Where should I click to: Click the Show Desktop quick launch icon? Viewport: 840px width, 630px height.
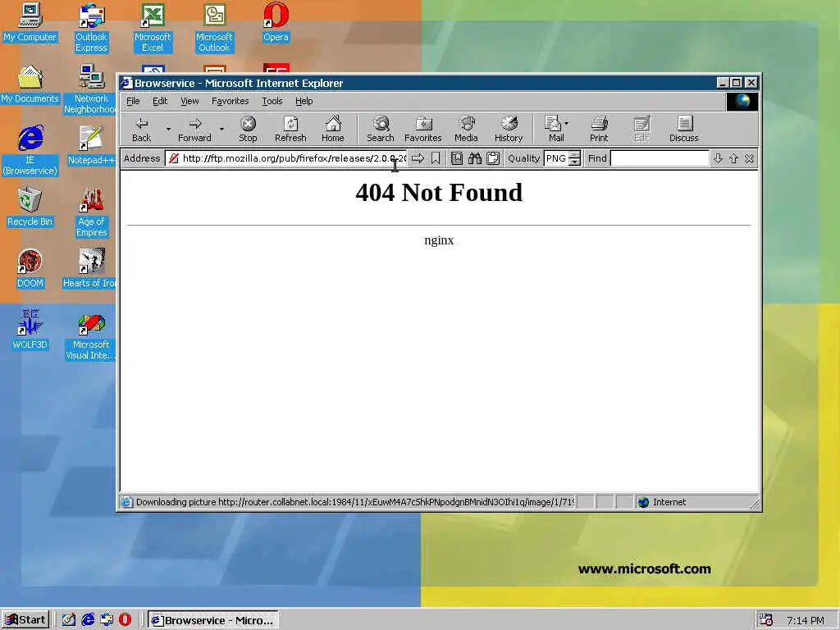coord(69,620)
